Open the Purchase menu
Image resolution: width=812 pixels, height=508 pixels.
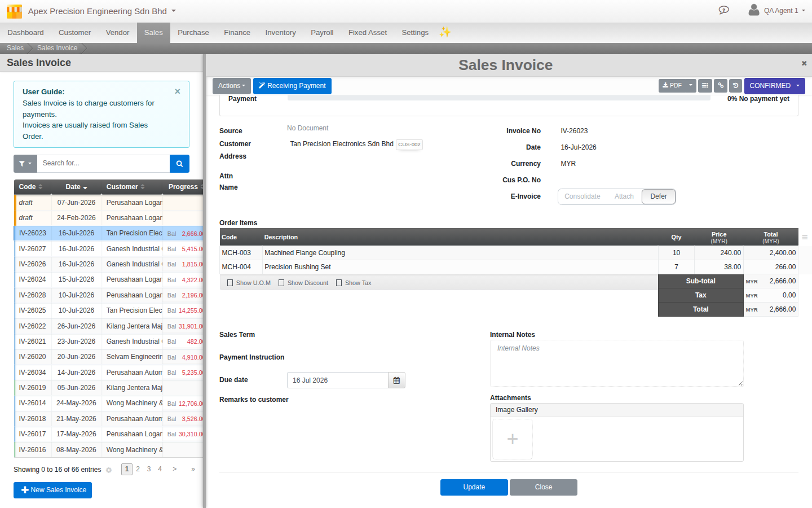pos(193,33)
